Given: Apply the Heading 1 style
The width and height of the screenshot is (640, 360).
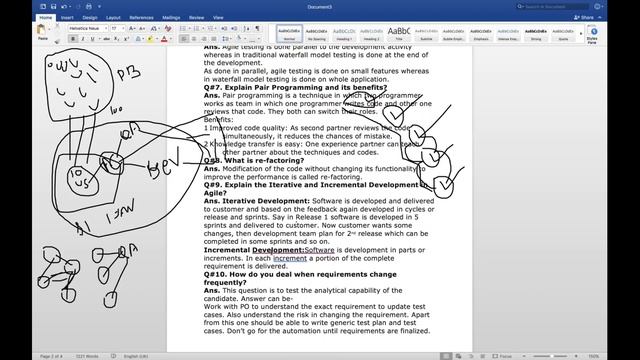Looking at the screenshot, I should tap(344, 33).
